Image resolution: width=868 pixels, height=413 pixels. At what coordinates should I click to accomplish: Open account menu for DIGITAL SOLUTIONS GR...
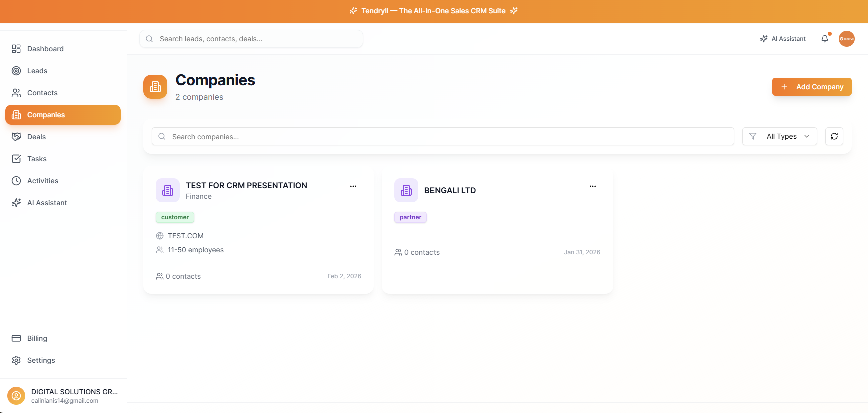[x=63, y=396]
